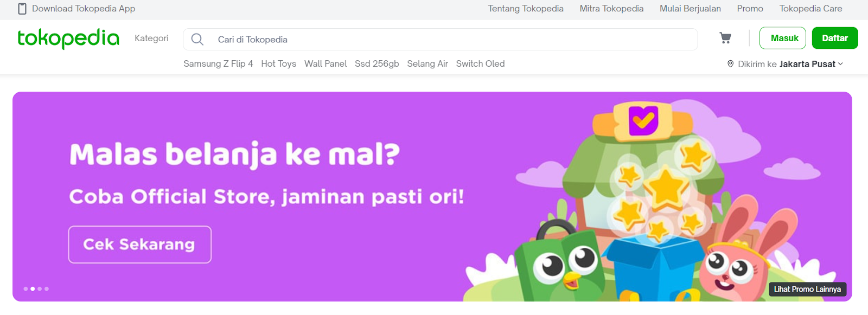Click the phone icon beside Download App
This screenshot has width=868, height=315.
pos(22,9)
